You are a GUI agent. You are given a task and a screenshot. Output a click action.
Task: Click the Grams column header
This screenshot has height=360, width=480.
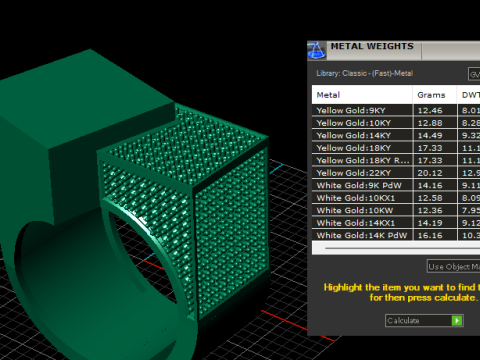pos(435,95)
